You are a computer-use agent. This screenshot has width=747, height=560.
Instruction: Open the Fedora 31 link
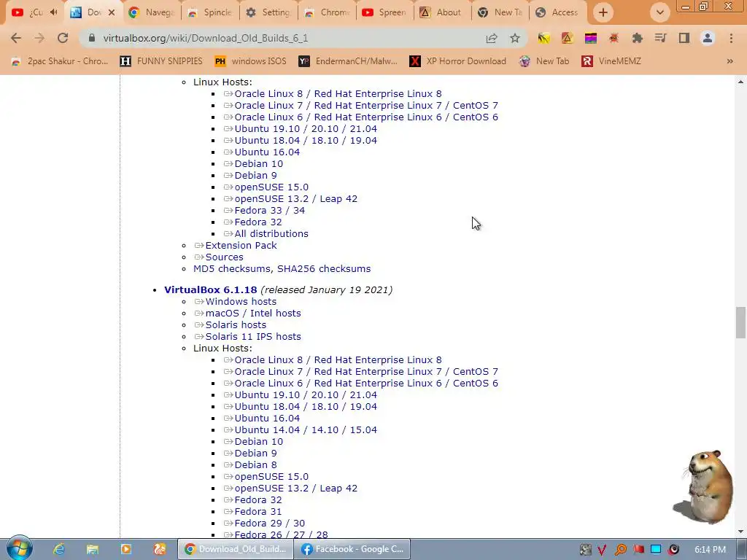click(x=258, y=511)
